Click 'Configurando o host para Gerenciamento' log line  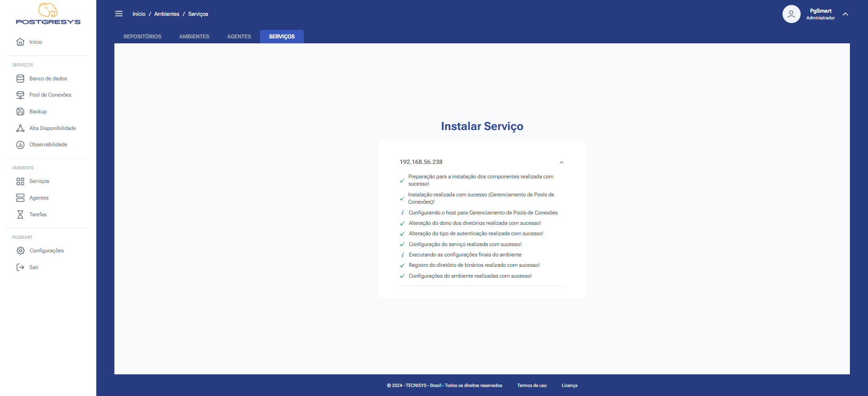coord(483,213)
